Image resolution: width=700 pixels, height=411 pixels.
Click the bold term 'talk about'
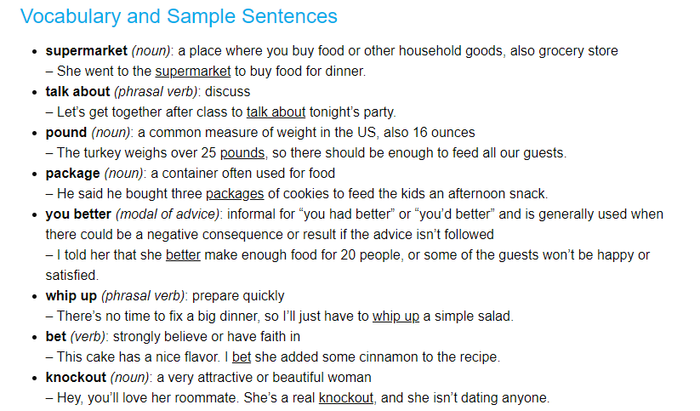click(x=78, y=91)
